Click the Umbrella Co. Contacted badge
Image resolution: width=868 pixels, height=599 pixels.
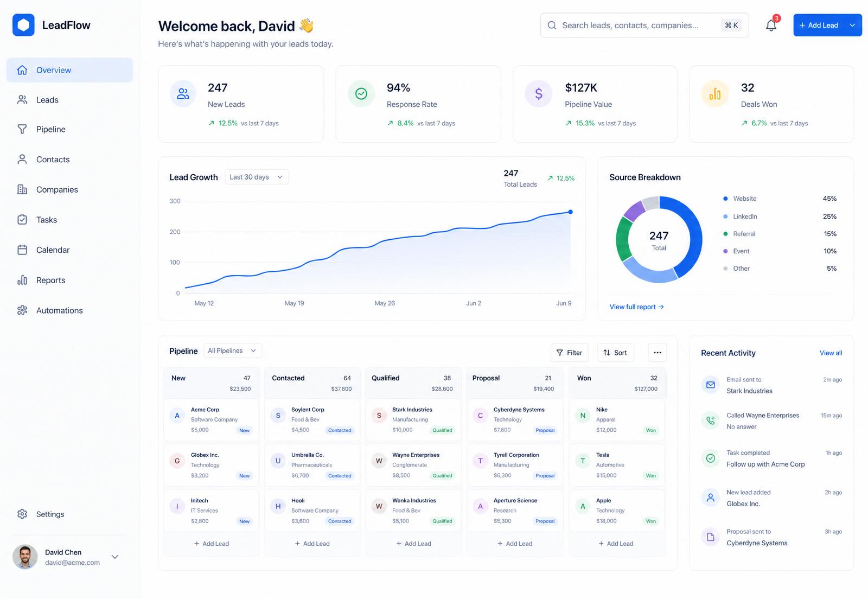(x=340, y=476)
